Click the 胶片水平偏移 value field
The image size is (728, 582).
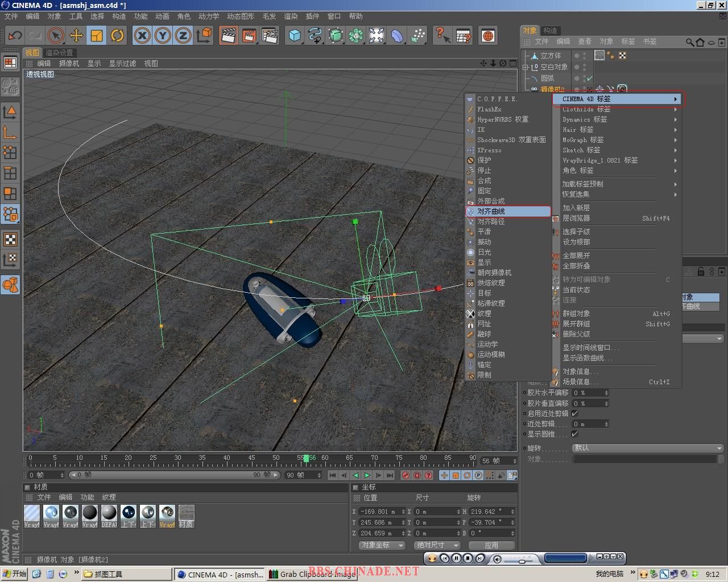(590, 393)
